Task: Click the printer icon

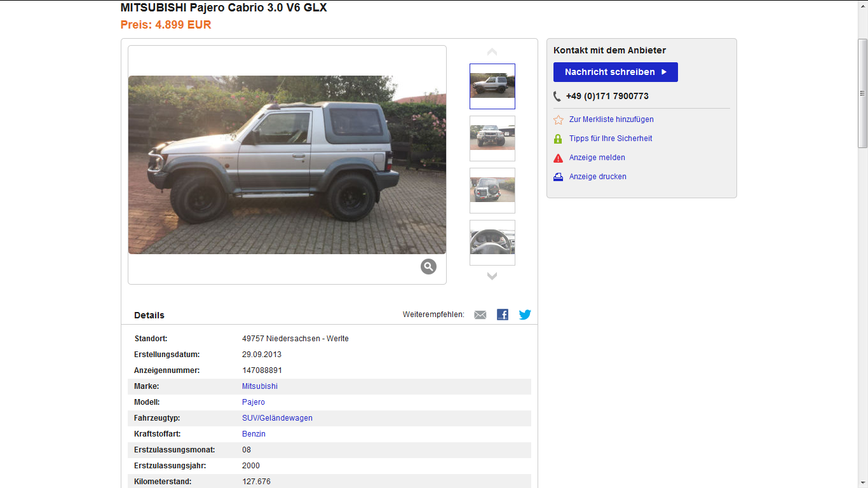Action: coord(558,177)
